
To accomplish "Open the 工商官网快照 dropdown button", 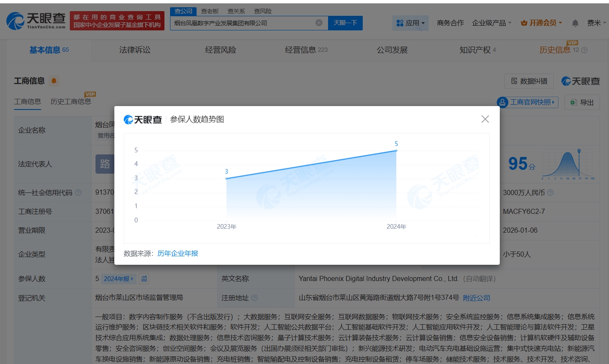I will coord(528,102).
